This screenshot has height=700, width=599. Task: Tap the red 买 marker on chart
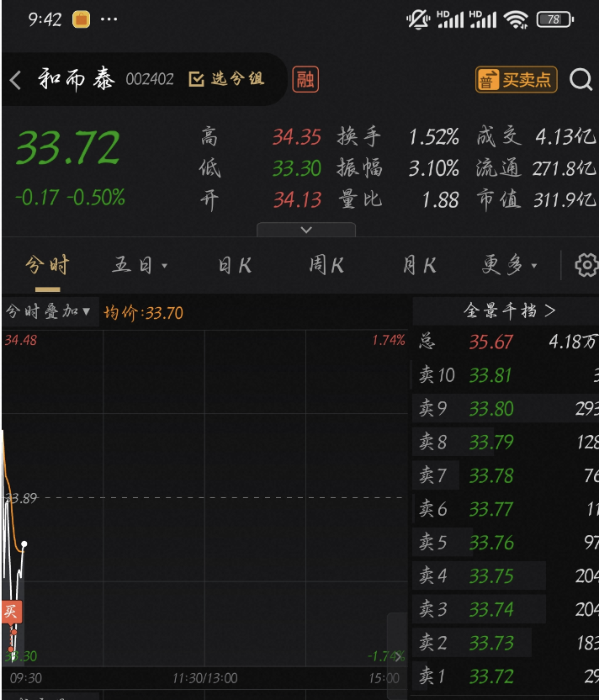[x=11, y=612]
